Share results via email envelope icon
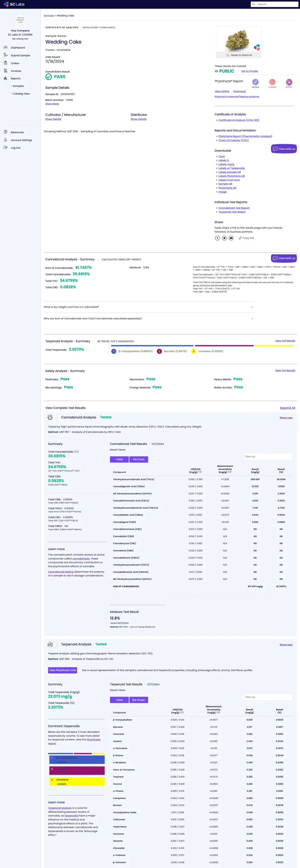Image resolution: width=300 pixels, height=868 pixels. coord(231,238)
